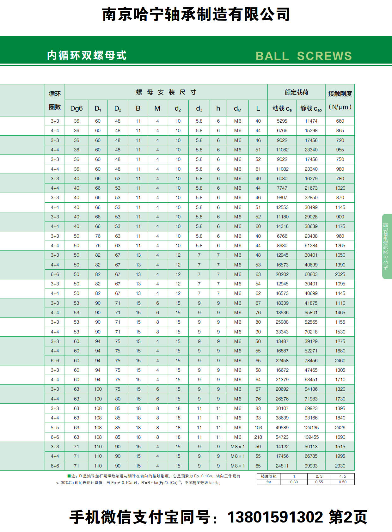
Task: Click stiffness value 660
Action: tap(340, 121)
